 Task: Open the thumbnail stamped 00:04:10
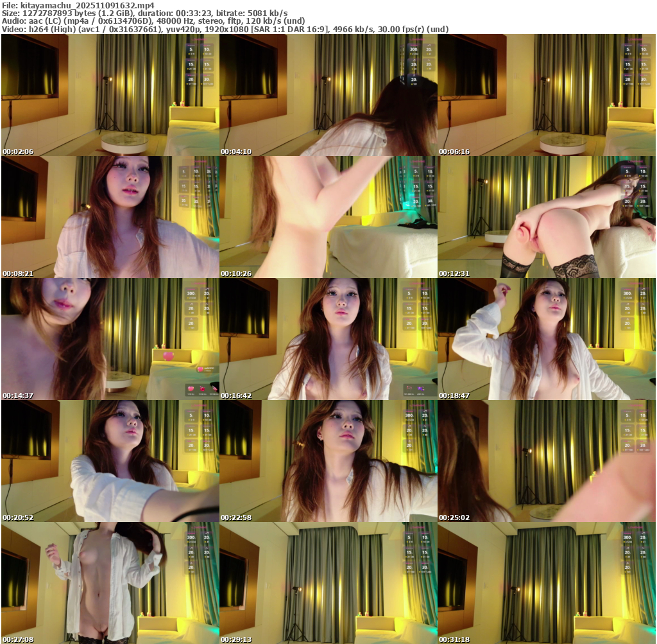coord(328,95)
